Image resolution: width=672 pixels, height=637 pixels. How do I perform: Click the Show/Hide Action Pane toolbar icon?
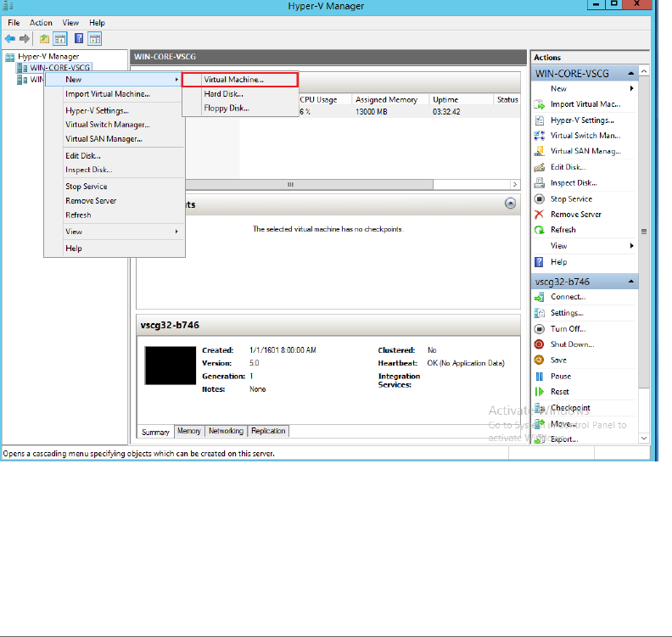coord(95,39)
